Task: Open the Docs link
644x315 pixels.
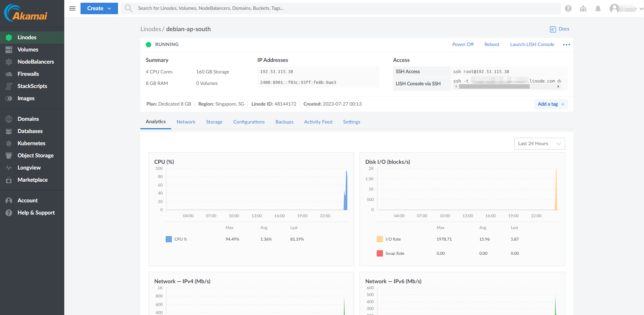Action: pos(564,29)
